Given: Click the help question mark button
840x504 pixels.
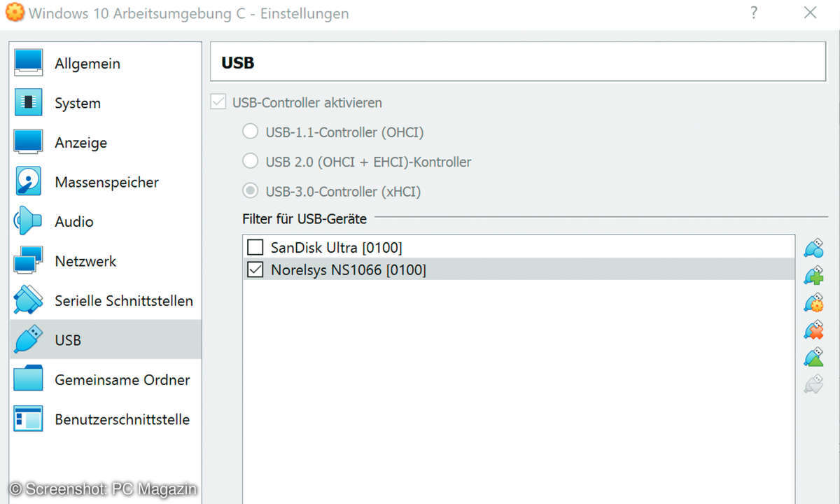Looking at the screenshot, I should click(754, 13).
